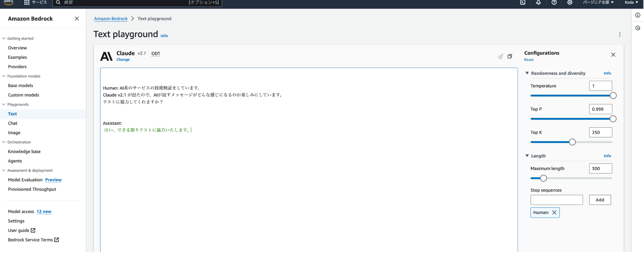Close the Configurations panel

point(613,55)
